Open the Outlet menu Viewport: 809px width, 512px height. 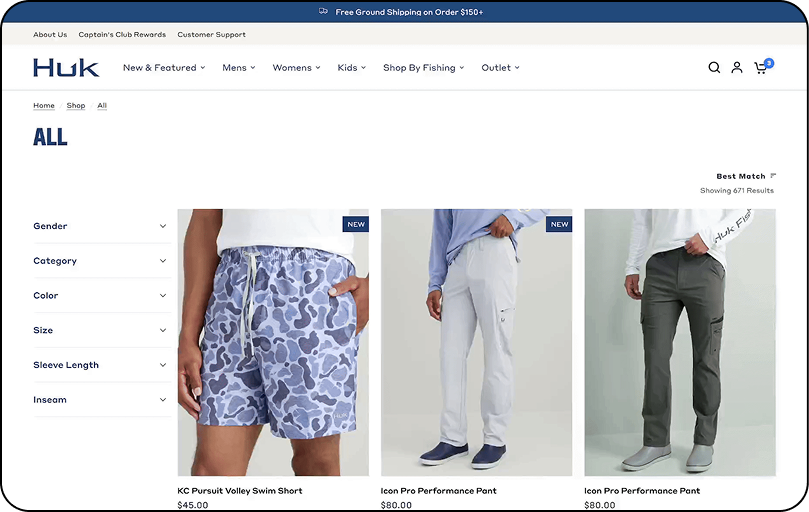[x=500, y=68]
